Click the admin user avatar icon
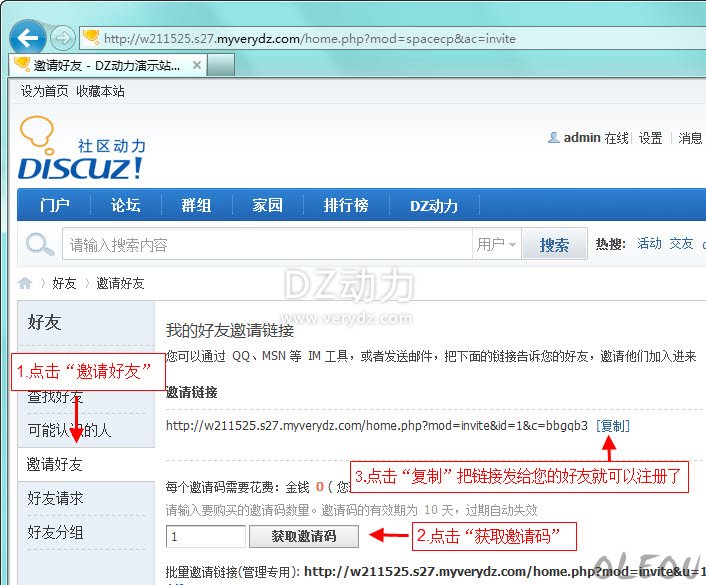706x585 pixels. (x=553, y=138)
